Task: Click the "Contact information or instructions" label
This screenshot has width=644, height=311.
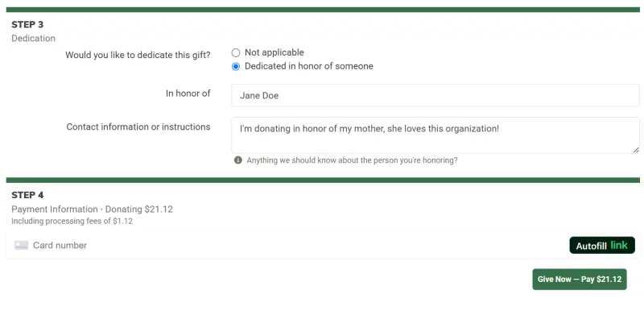Action: point(138,127)
